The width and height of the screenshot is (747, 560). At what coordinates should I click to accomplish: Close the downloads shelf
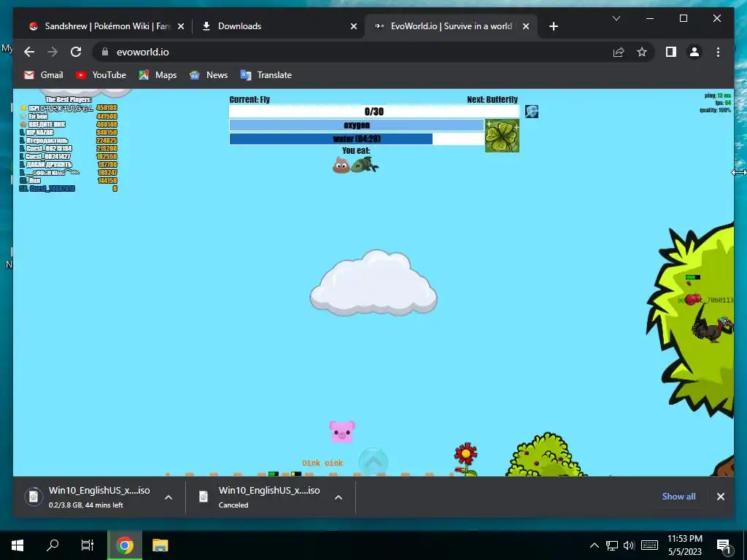point(720,496)
